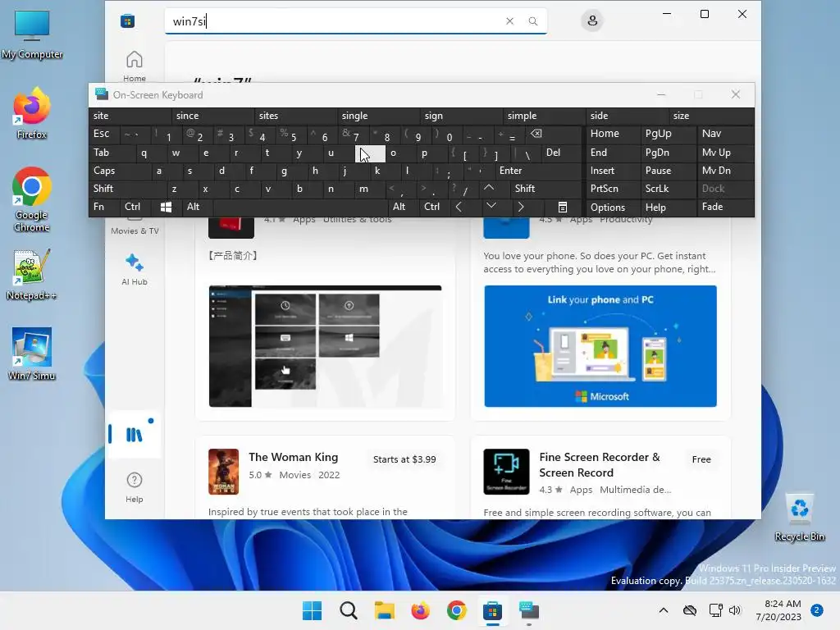
Task: Open the AI Hub in Store sidebar
Action: click(x=134, y=270)
